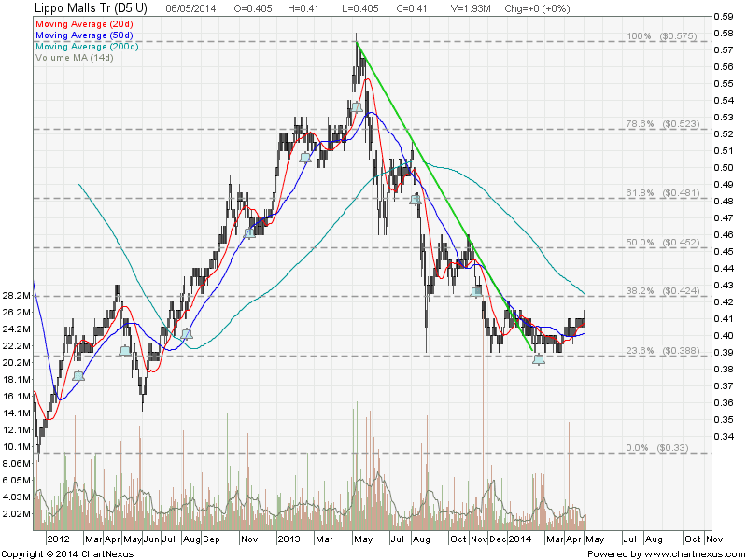
Task: Click the www.chartnexus.com link in footer
Action: point(694,554)
